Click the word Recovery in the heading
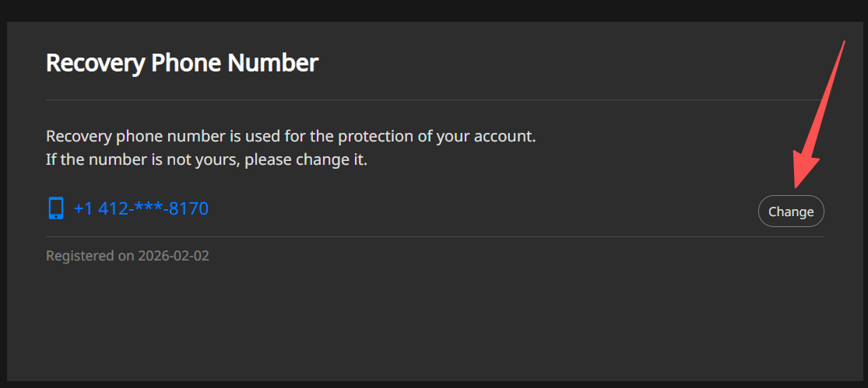This screenshot has height=388, width=868. 95,63
